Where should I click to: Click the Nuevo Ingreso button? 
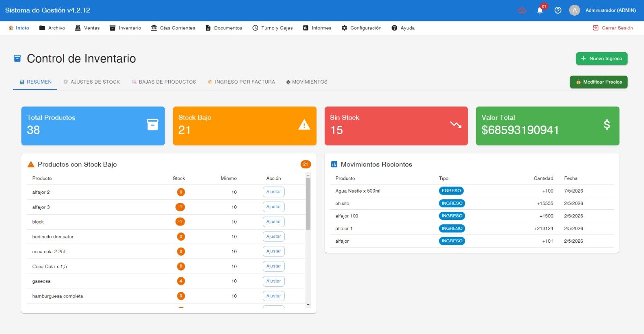click(x=602, y=59)
